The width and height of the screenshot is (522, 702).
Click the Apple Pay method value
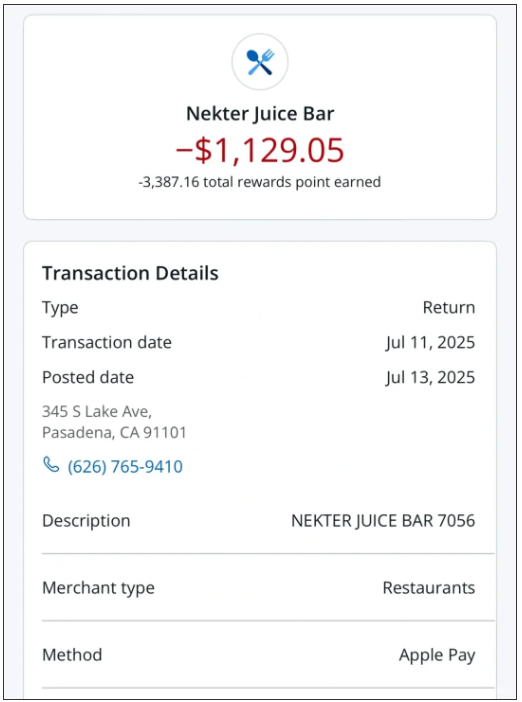[437, 655]
